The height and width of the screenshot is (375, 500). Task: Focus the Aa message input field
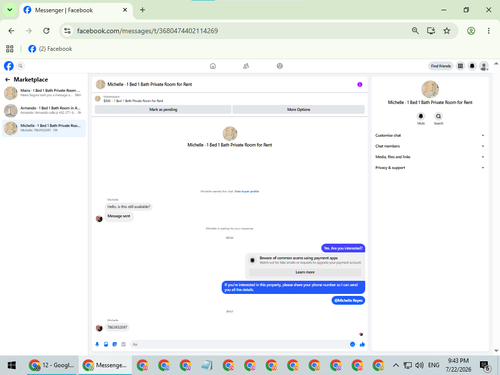[x=238, y=344]
